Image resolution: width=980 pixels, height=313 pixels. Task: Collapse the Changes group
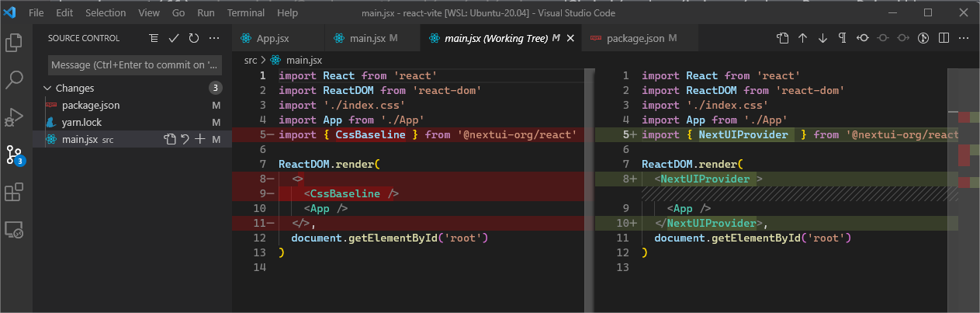pyautogui.click(x=48, y=88)
